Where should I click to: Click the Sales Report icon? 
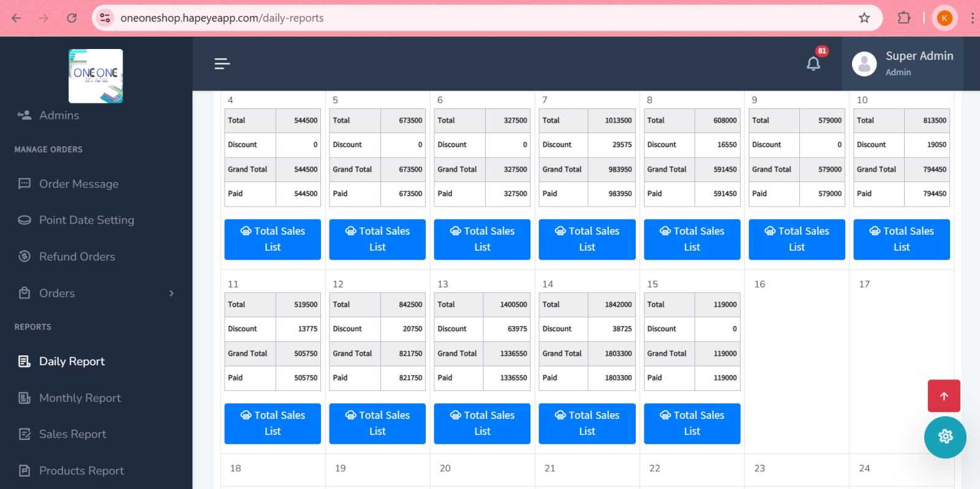[x=24, y=434]
